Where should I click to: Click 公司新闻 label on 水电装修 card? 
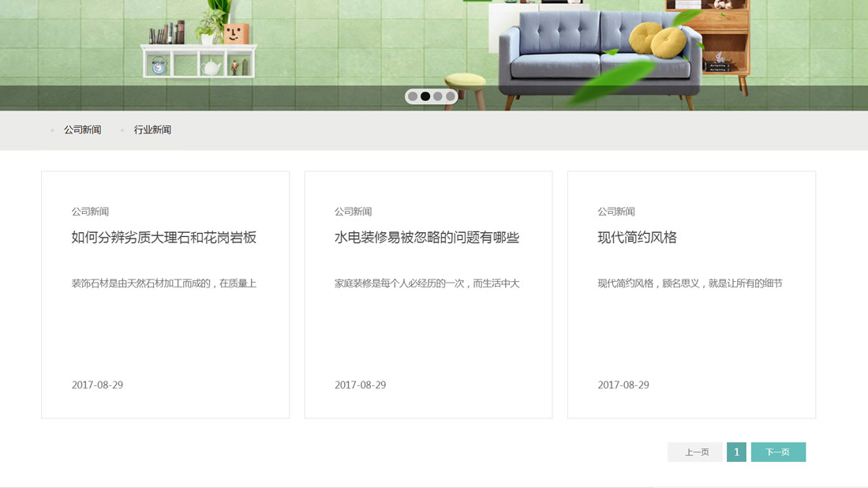(354, 212)
